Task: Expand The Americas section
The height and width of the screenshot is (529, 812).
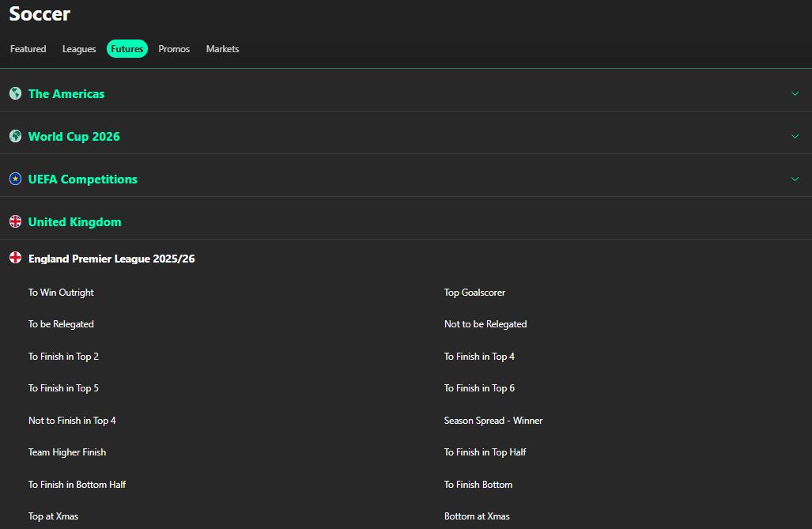Action: (795, 93)
